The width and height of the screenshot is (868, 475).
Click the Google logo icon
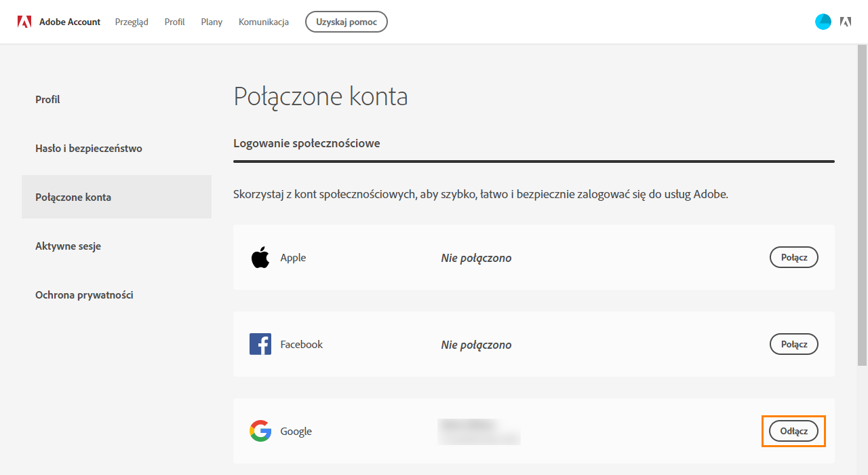260,430
